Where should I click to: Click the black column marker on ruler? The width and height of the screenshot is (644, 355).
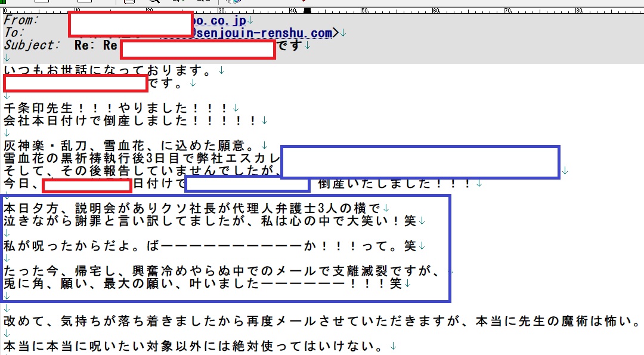[307, 11]
